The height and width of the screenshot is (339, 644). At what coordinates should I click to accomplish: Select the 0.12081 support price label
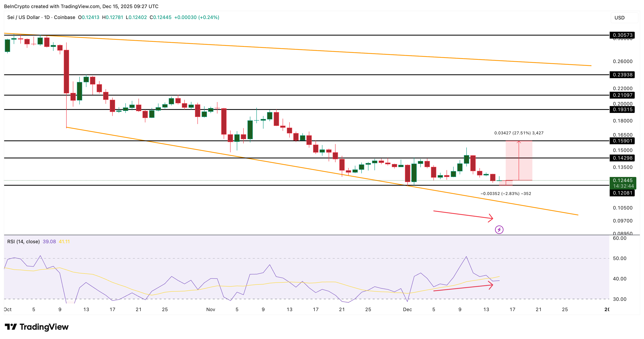coord(622,193)
